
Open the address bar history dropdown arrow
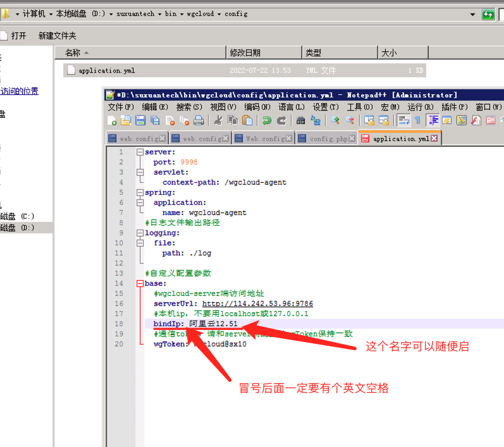pyautogui.click(x=472, y=14)
